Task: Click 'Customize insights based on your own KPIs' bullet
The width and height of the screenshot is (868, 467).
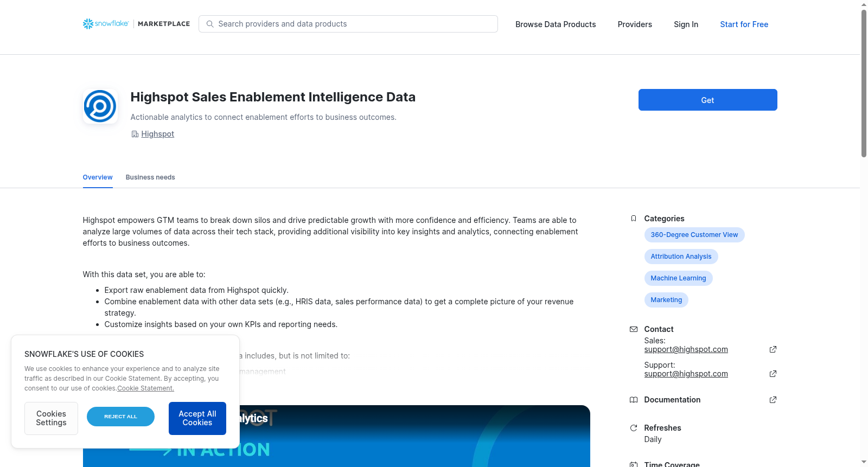Action: tap(221, 324)
